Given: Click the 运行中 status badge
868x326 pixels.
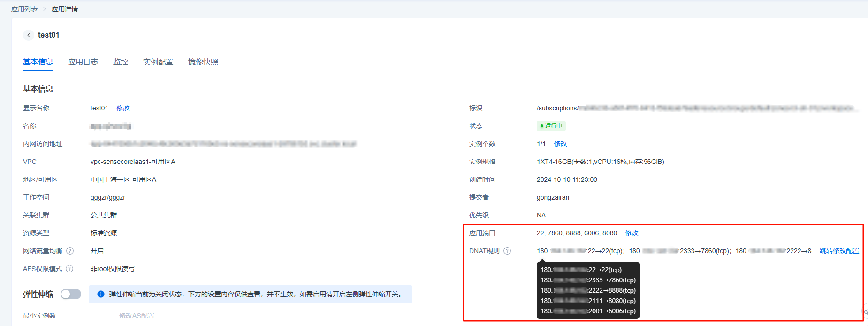Looking at the screenshot, I should [551, 126].
